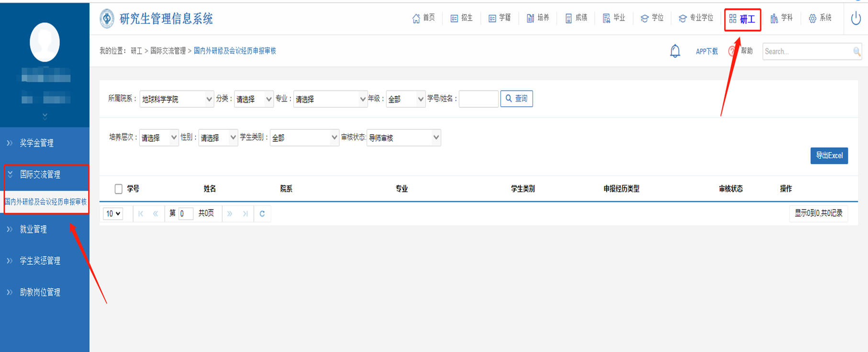Image resolution: width=868 pixels, height=352 pixels.
Task: Click the help question mark icon
Action: [x=732, y=51]
